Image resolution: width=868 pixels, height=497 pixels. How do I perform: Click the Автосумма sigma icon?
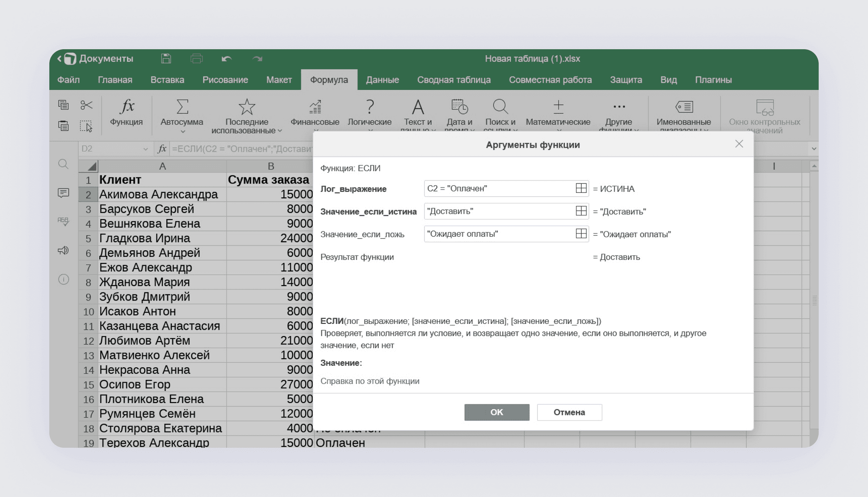(x=182, y=107)
